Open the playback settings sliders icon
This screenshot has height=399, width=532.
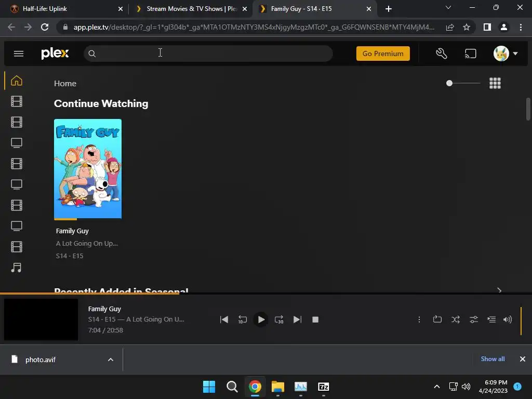[x=474, y=320]
